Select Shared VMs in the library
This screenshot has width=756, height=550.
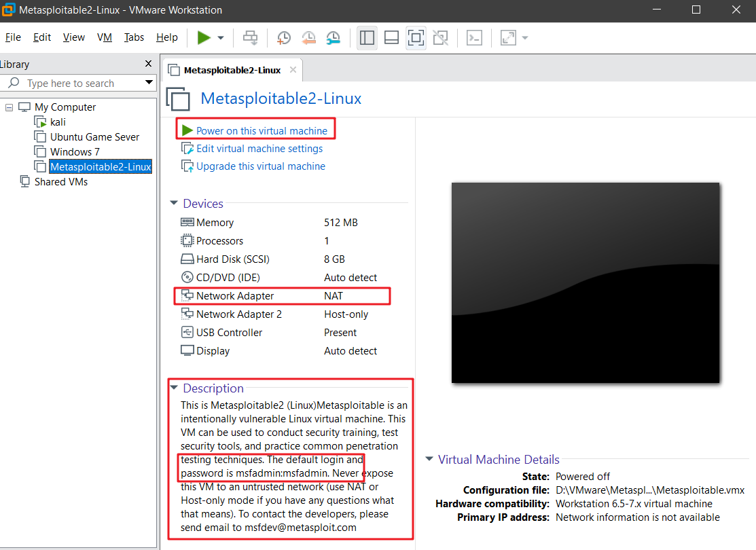click(60, 182)
